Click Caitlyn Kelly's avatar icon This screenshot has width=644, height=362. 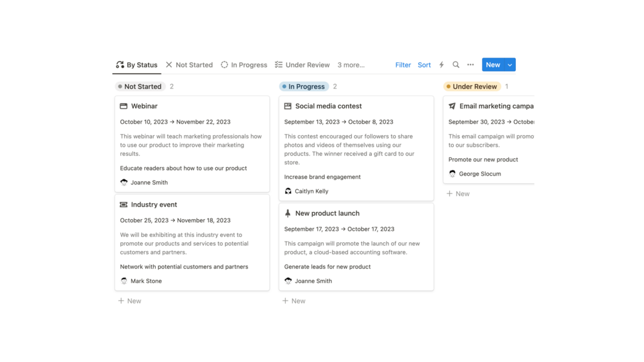pos(288,191)
